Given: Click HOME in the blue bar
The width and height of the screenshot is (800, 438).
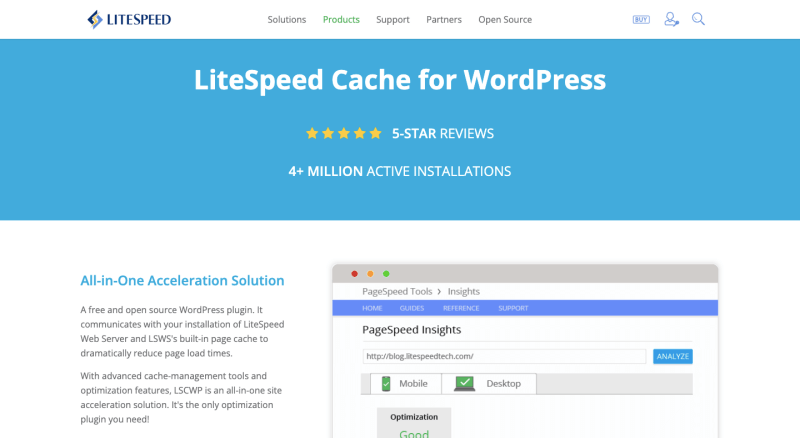Looking at the screenshot, I should coord(372,308).
